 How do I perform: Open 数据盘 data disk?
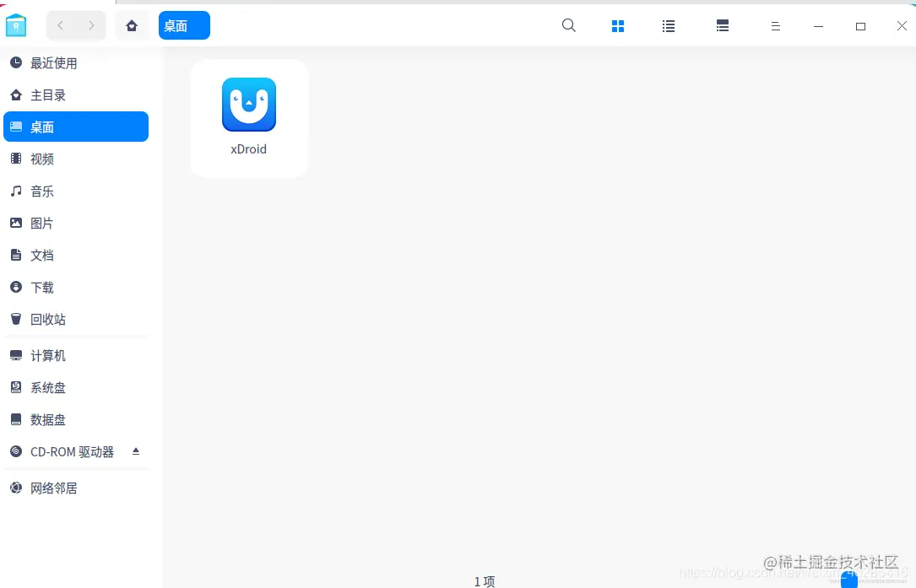click(76, 420)
